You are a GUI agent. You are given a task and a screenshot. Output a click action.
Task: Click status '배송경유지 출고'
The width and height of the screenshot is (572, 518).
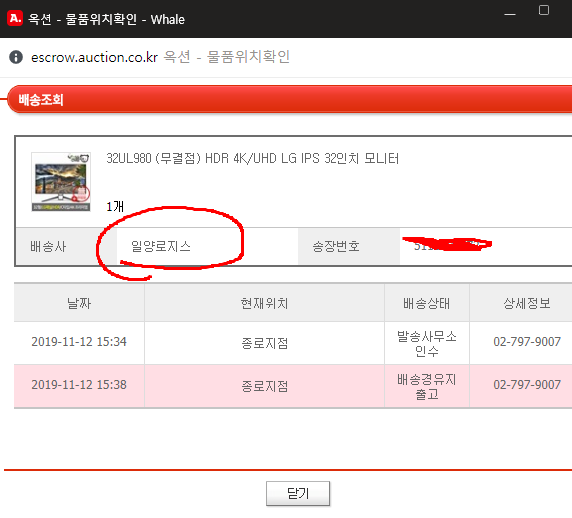coord(426,386)
